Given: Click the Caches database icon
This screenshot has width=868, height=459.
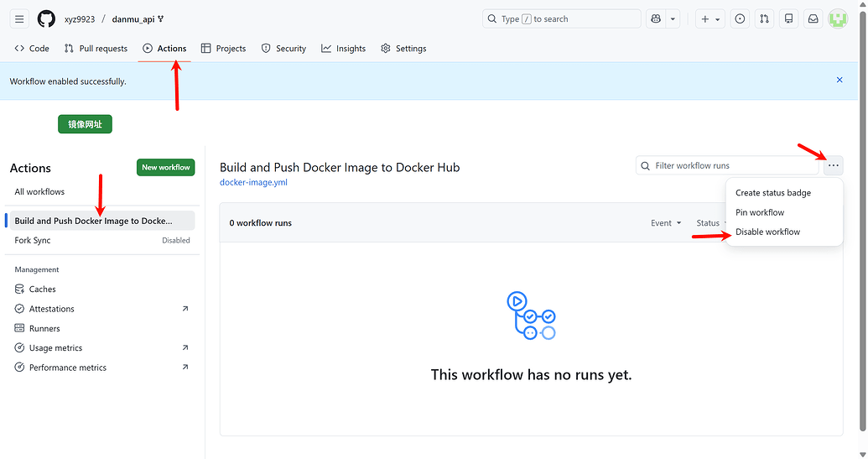Looking at the screenshot, I should pos(19,289).
